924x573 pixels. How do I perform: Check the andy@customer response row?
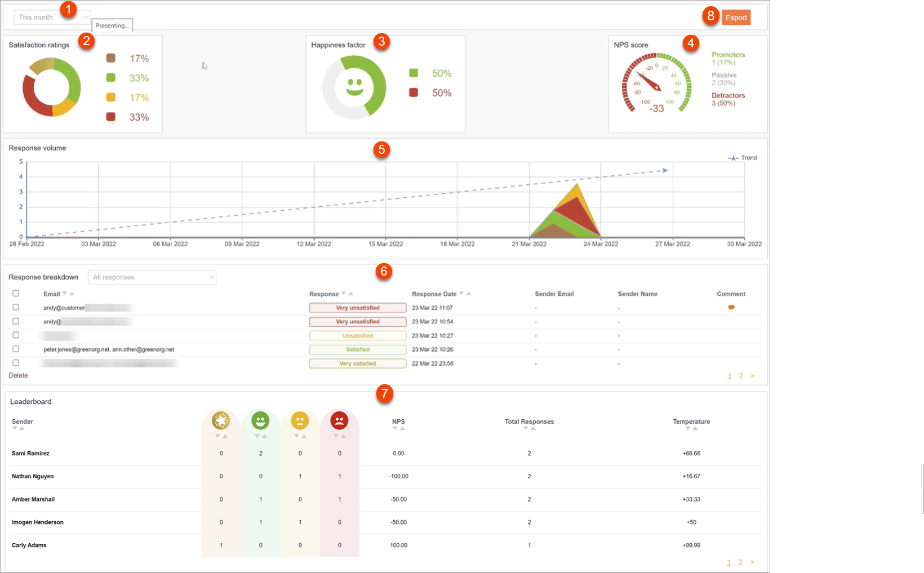coord(16,307)
